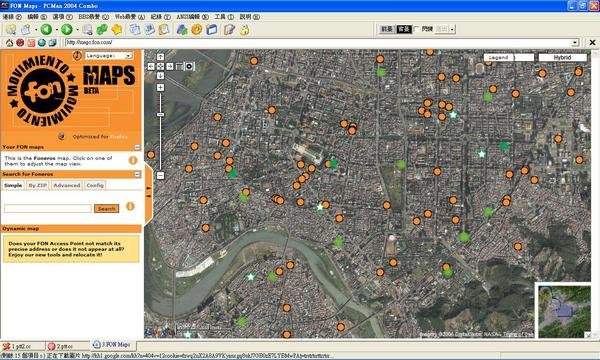Click the green Forward arrow toolbar button
The height and width of the screenshot is (360, 600).
click(67, 29)
